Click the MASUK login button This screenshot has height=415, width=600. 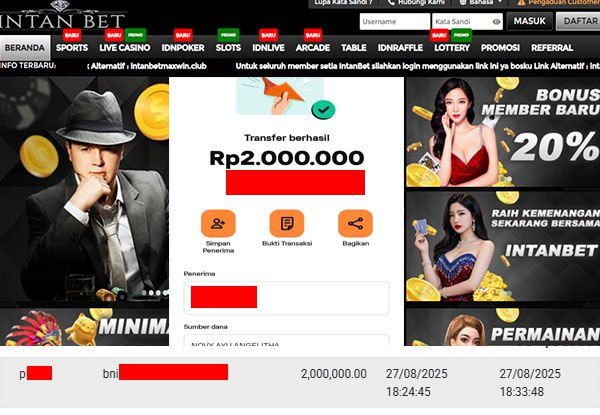click(530, 21)
